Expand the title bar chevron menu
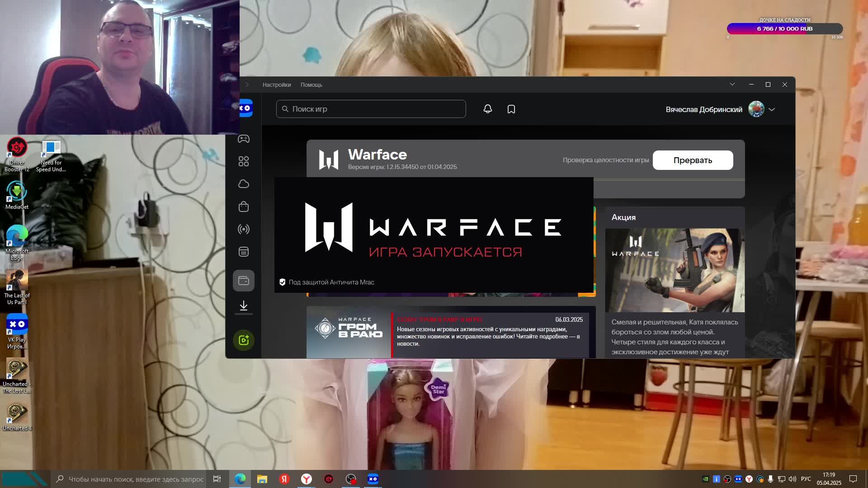The image size is (868, 488). click(732, 84)
